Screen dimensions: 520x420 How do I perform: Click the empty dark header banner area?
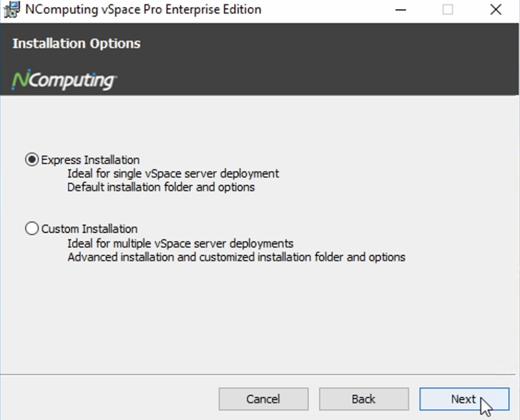pos(315,60)
